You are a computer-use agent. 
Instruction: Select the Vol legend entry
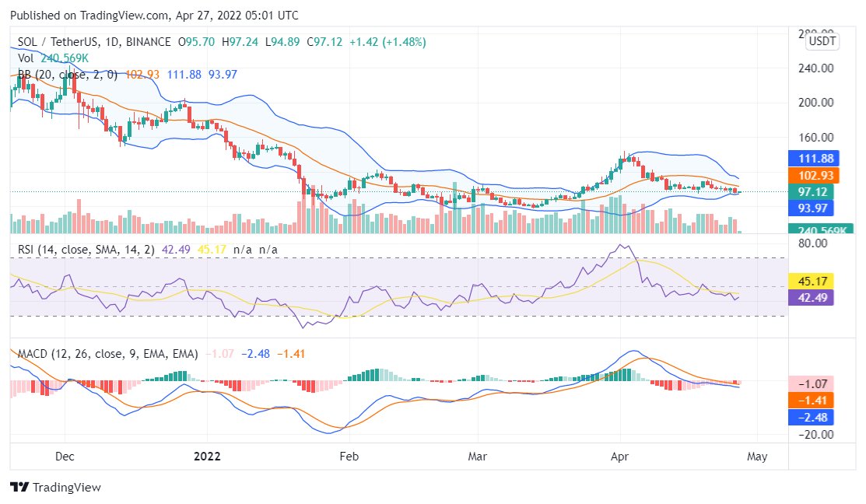24,58
